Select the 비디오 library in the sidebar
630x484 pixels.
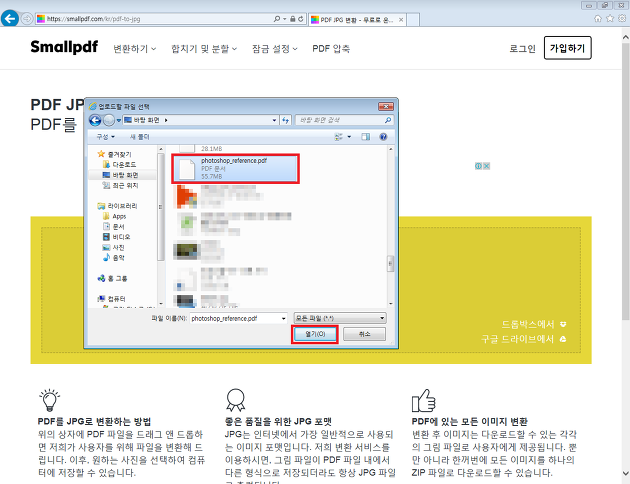click(117, 237)
